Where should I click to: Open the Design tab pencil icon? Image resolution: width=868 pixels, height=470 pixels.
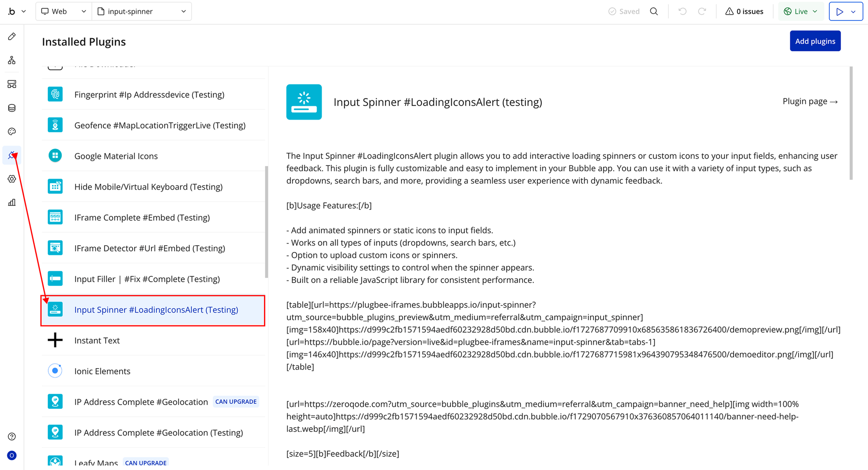12,36
